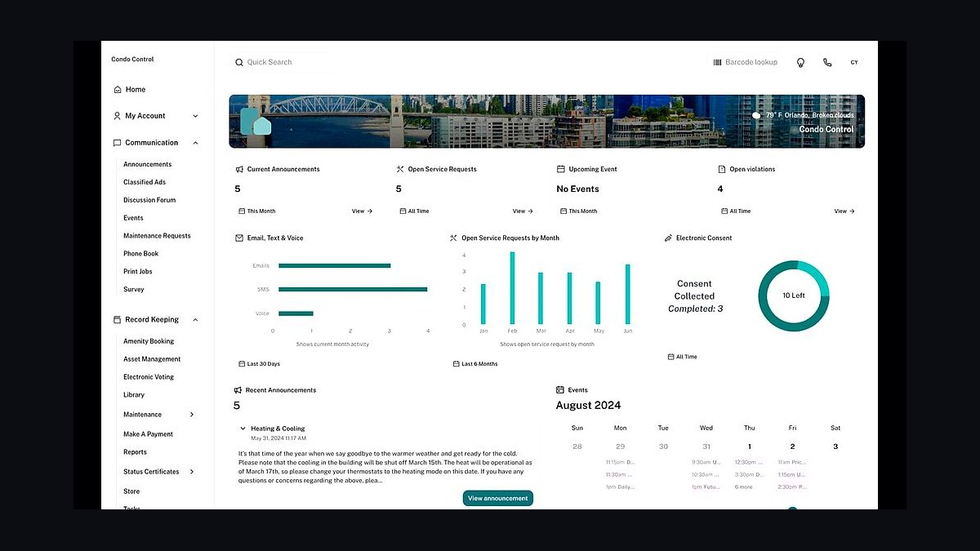
Task: Open Print Jobs in sidebar
Action: coord(138,272)
